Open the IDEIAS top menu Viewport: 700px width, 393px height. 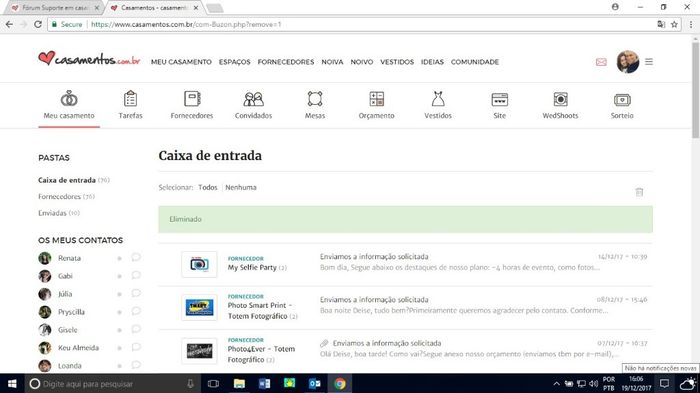[432, 62]
